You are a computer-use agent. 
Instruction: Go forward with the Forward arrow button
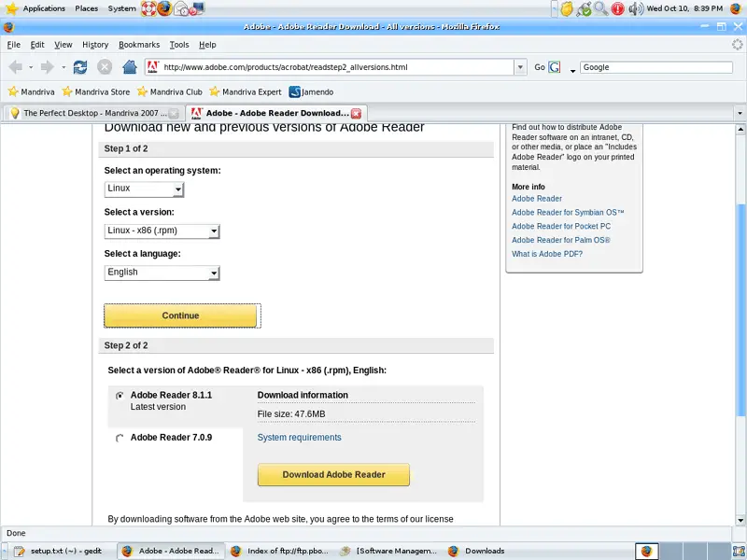click(48, 67)
